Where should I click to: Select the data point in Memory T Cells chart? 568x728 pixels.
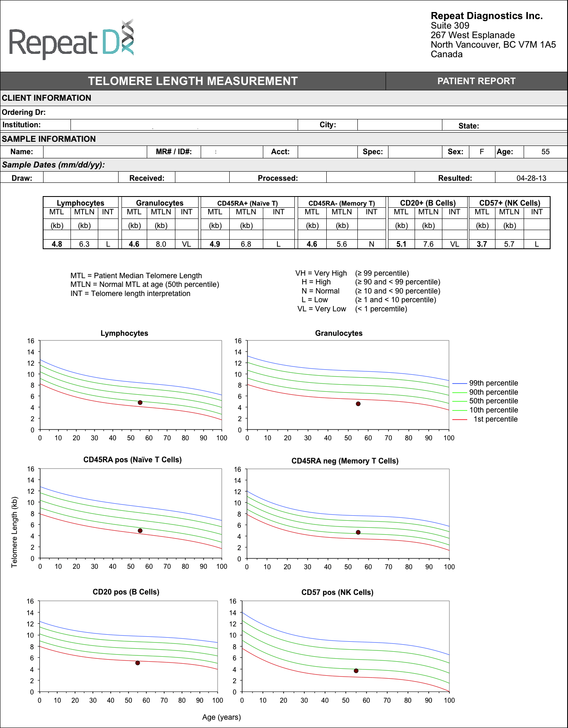[x=358, y=532]
